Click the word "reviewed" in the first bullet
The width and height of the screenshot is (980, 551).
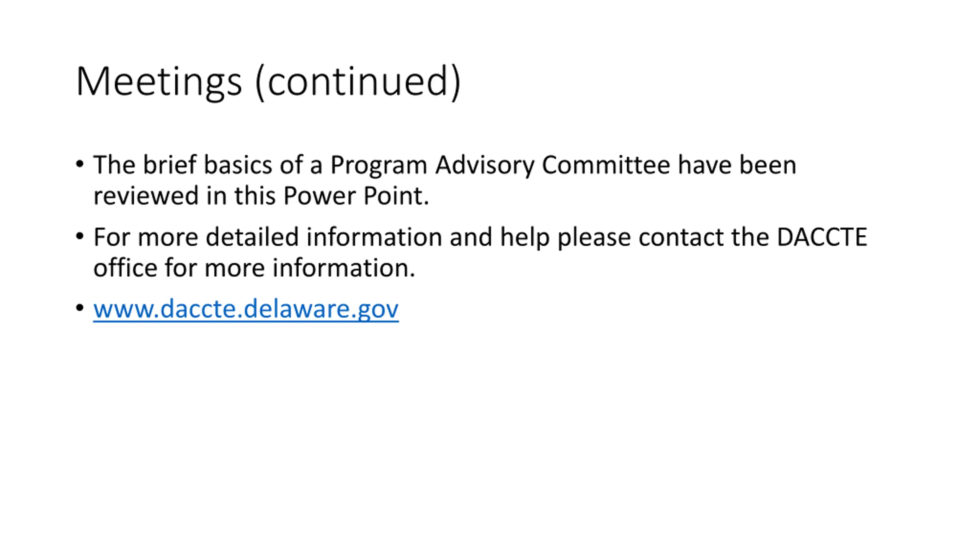[146, 196]
